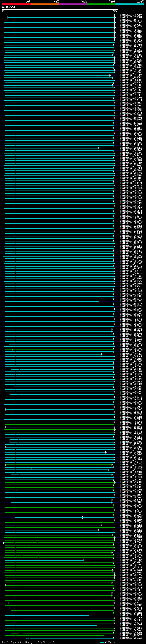
Task: Open hit UniRef100_C1FEF5
Action: (131, 95)
